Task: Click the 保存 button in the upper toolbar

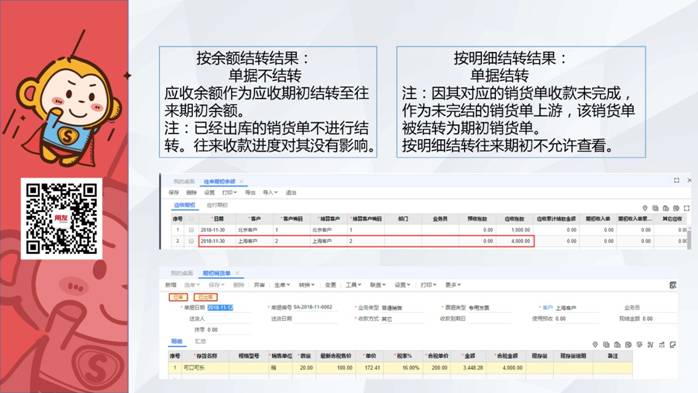Action: pos(174,193)
